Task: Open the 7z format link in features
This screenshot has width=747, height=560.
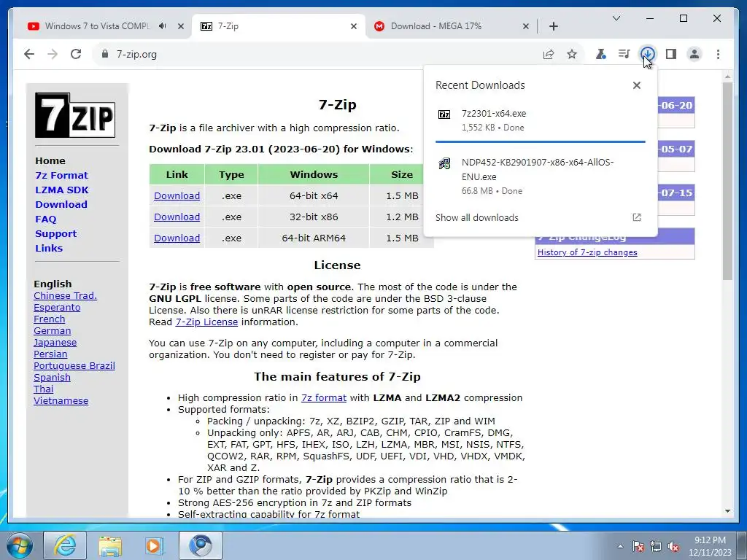Action: click(323, 397)
